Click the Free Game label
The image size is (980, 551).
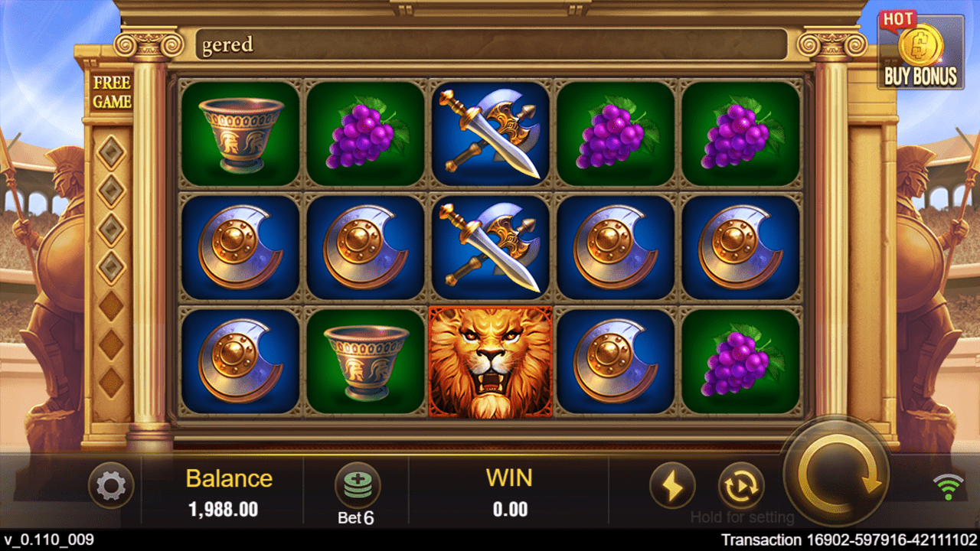(x=113, y=92)
